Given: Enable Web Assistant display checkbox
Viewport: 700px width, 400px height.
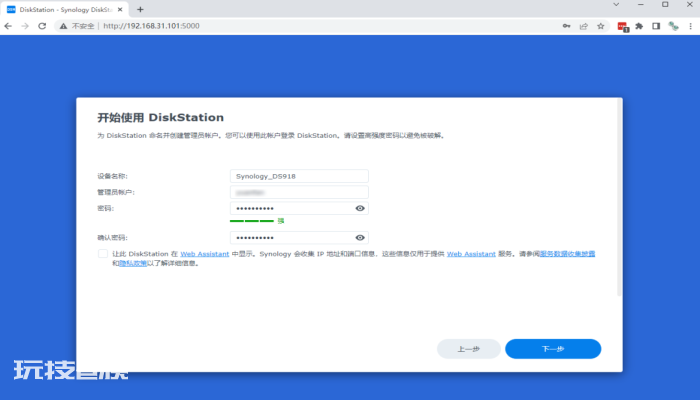Looking at the screenshot, I should [x=103, y=254].
